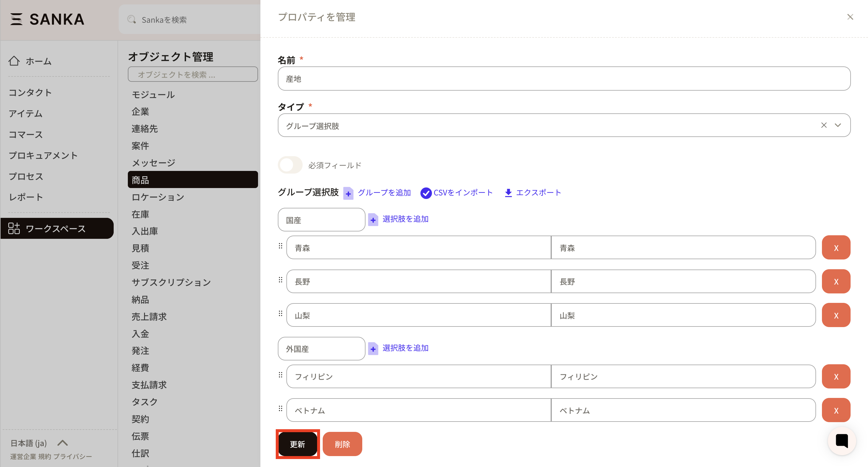The image size is (868, 467).
Task: Grab the drag handle for ベトナム row
Action: 280,408
